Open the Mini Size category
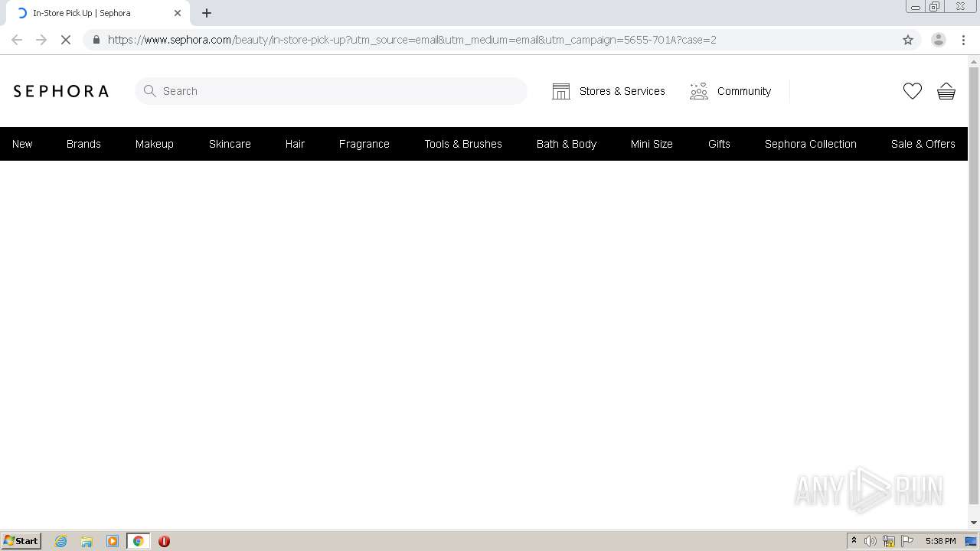The image size is (980, 551). [x=652, y=144]
